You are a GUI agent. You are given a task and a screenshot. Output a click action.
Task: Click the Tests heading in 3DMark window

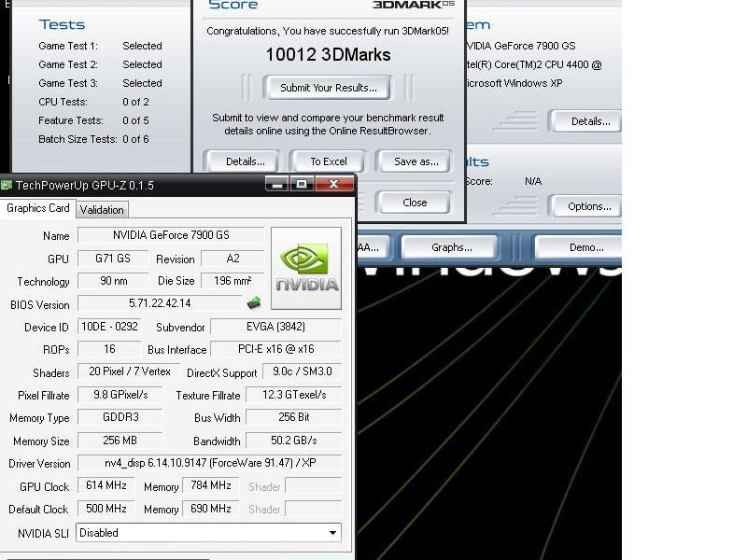pyautogui.click(x=62, y=24)
